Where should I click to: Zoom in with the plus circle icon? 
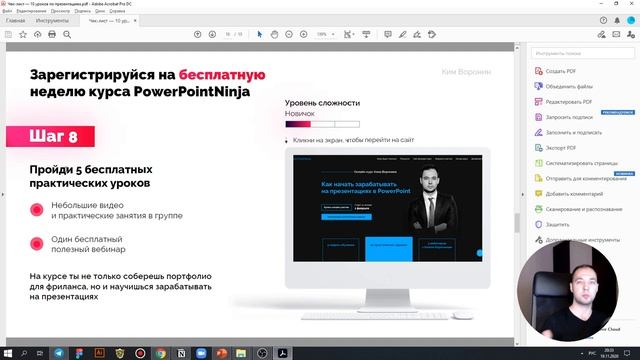point(304,35)
